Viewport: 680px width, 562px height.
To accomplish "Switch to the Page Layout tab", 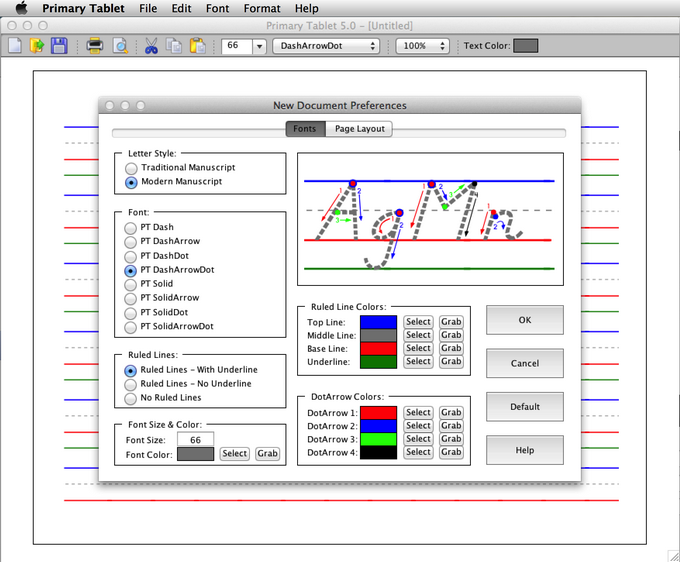I will (360, 129).
